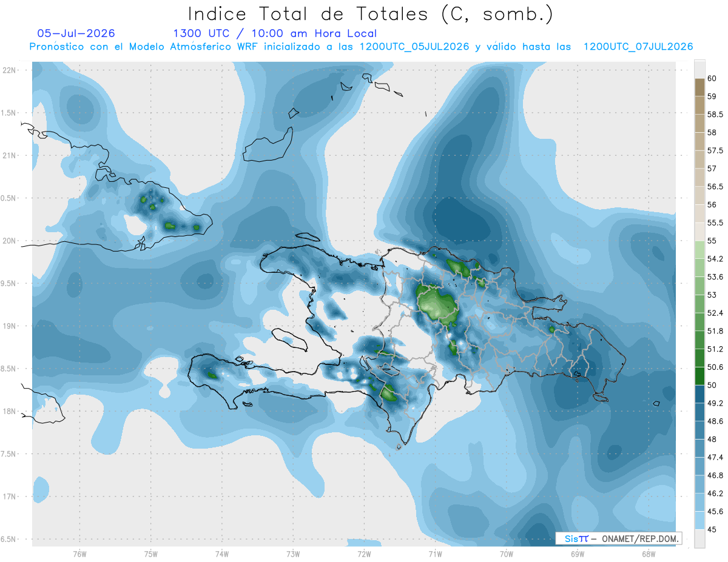Click the latitude label '20N'
The height and width of the screenshot is (562, 728).
[10, 241]
